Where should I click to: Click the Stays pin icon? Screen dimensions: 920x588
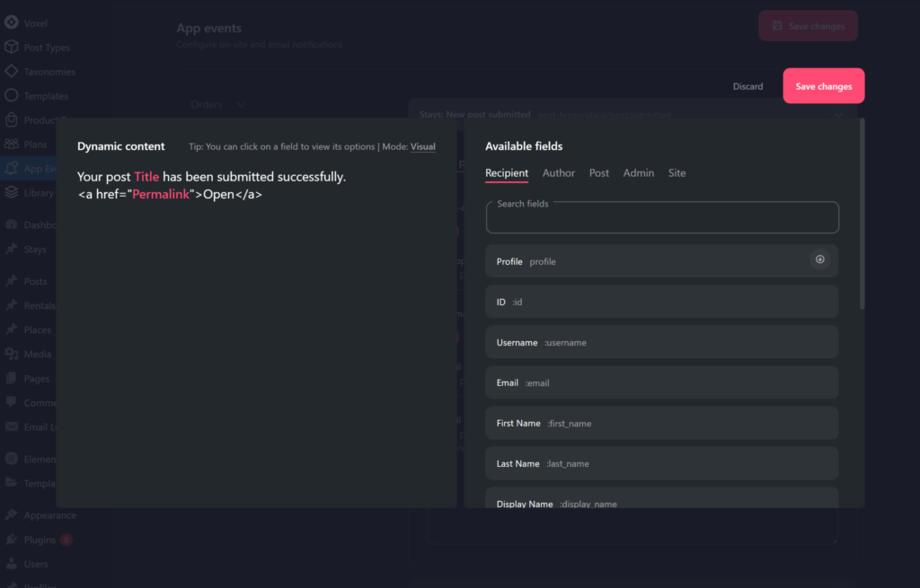click(x=11, y=250)
